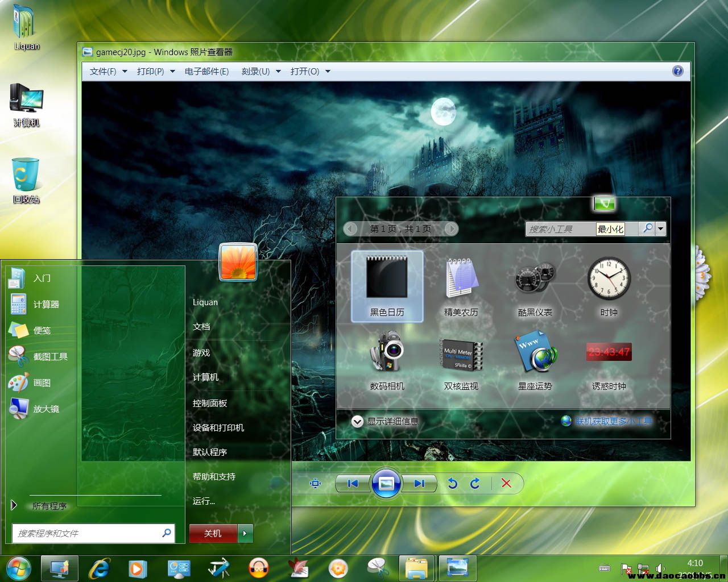Click the 电子邮件(E) menu item

tap(206, 72)
